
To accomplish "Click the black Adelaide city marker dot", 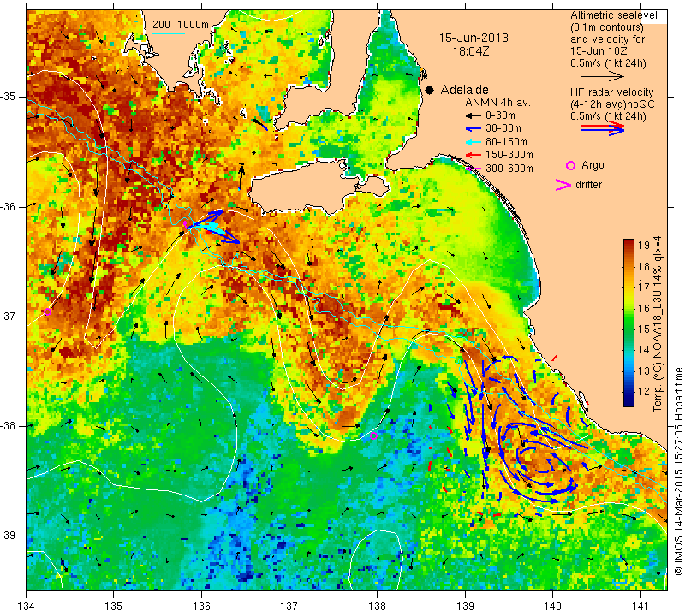I will (x=430, y=90).
